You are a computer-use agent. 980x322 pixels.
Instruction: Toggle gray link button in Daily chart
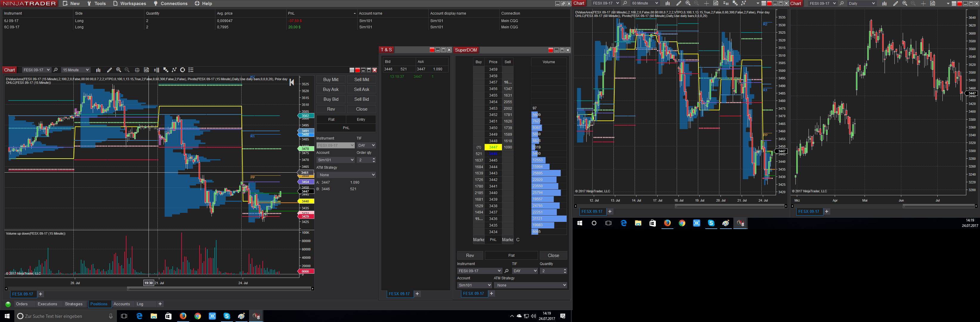[954, 3]
